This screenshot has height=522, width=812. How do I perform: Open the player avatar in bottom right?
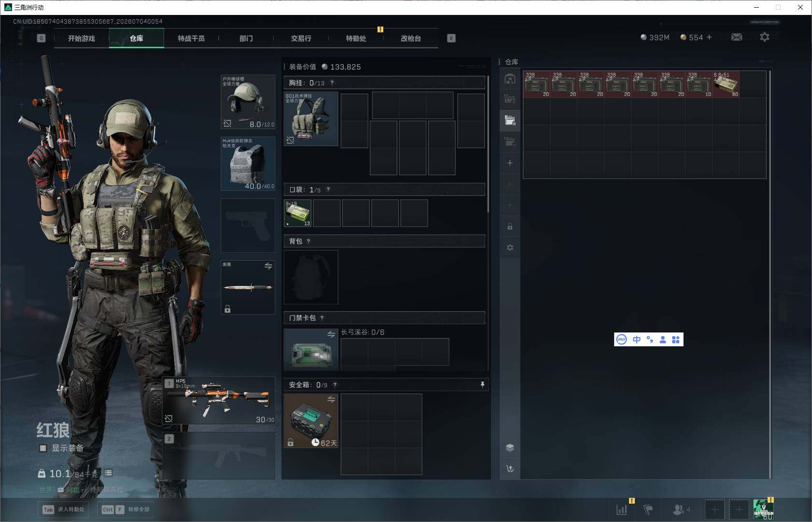[764, 509]
